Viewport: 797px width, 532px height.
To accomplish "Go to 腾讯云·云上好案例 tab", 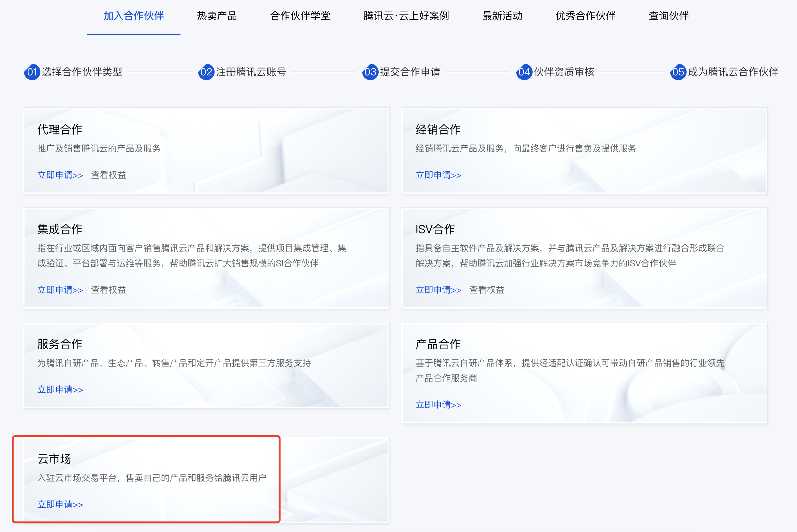I will (x=406, y=16).
